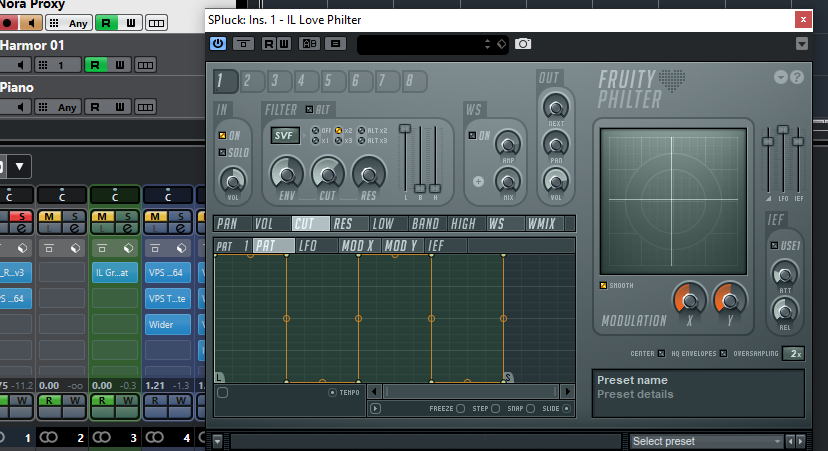This screenshot has height=451, width=828.
Task: Open edit channel settings on mixer channel 2
Action: coord(75,228)
